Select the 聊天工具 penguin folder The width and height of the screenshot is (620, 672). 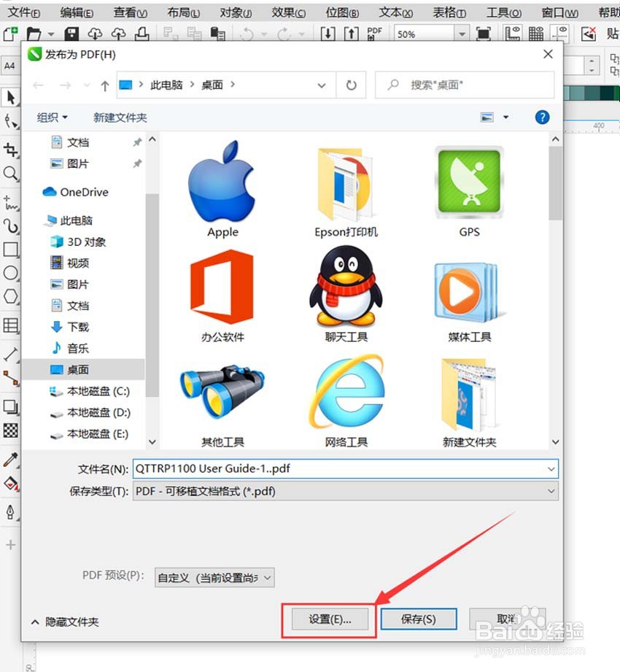346,294
